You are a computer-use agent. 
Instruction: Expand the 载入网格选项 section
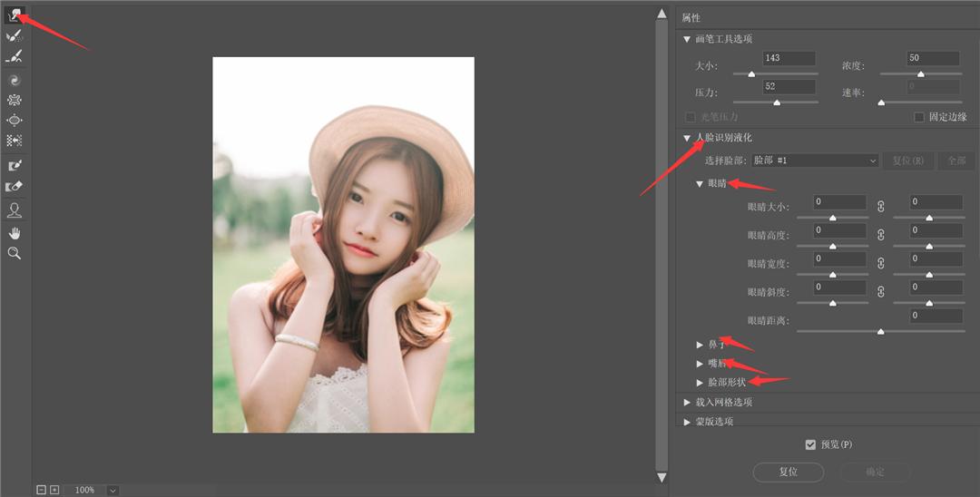pyautogui.click(x=687, y=402)
